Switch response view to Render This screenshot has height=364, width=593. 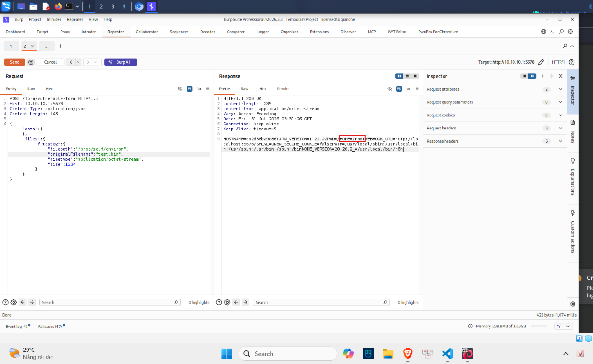[x=283, y=89]
